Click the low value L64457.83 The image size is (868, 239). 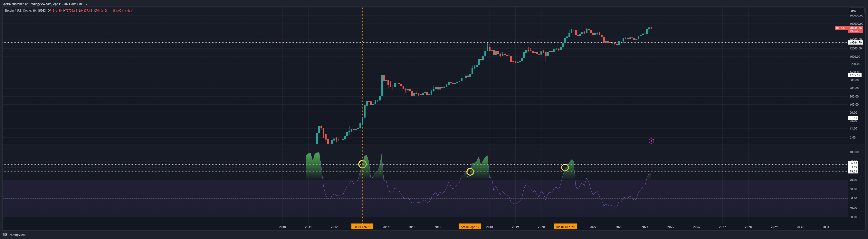pyautogui.click(x=86, y=10)
